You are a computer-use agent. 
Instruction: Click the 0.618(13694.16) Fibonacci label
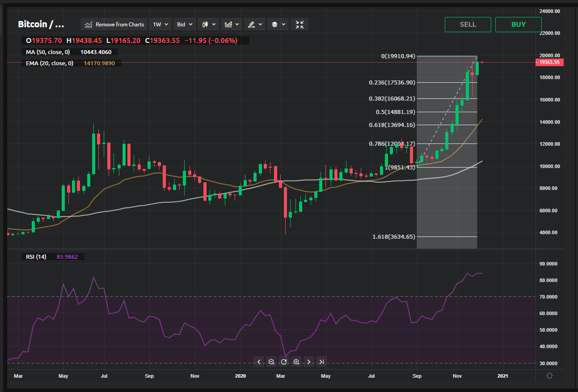392,125
